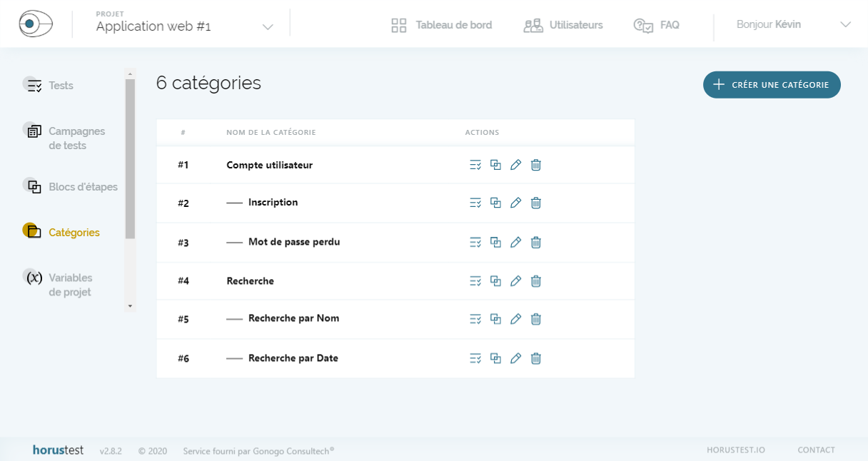Duplicate the Compte utilisateur category
This screenshot has height=461, width=868.
point(495,165)
